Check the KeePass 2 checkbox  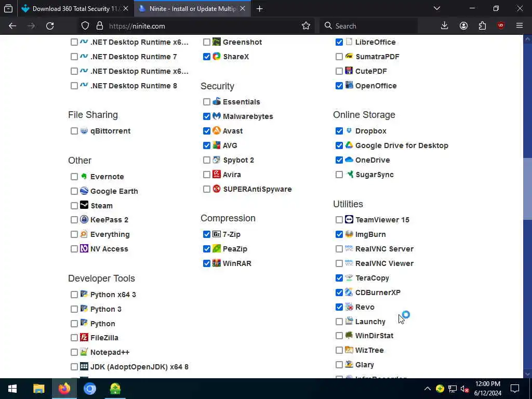[x=74, y=220]
